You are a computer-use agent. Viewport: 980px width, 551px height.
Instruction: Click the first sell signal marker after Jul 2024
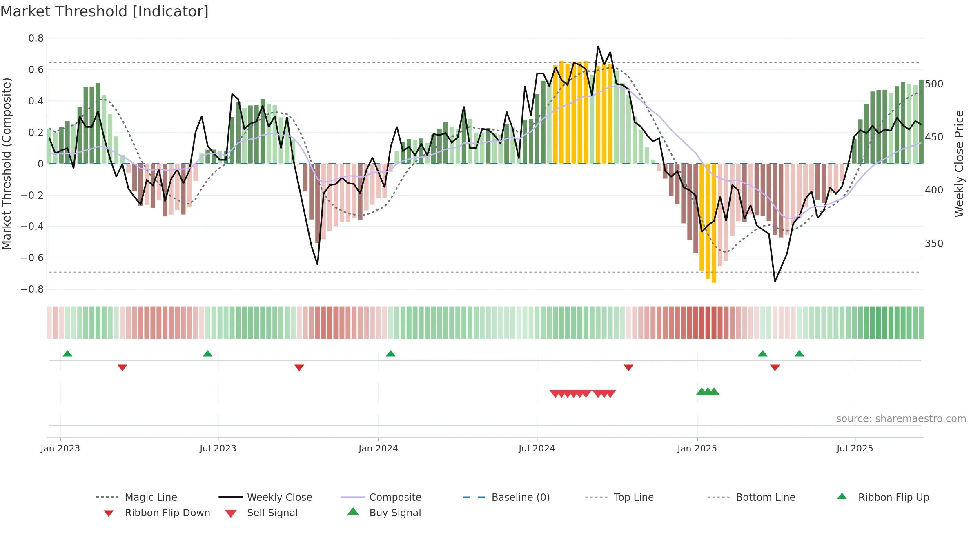click(x=555, y=393)
